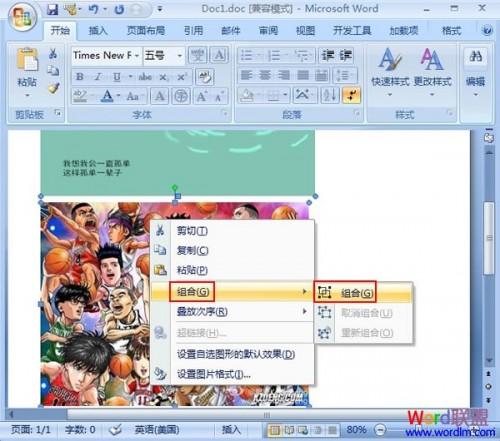500x441 pixels.
Task: Copy selection using ribbon copy icon
Action: [53, 70]
